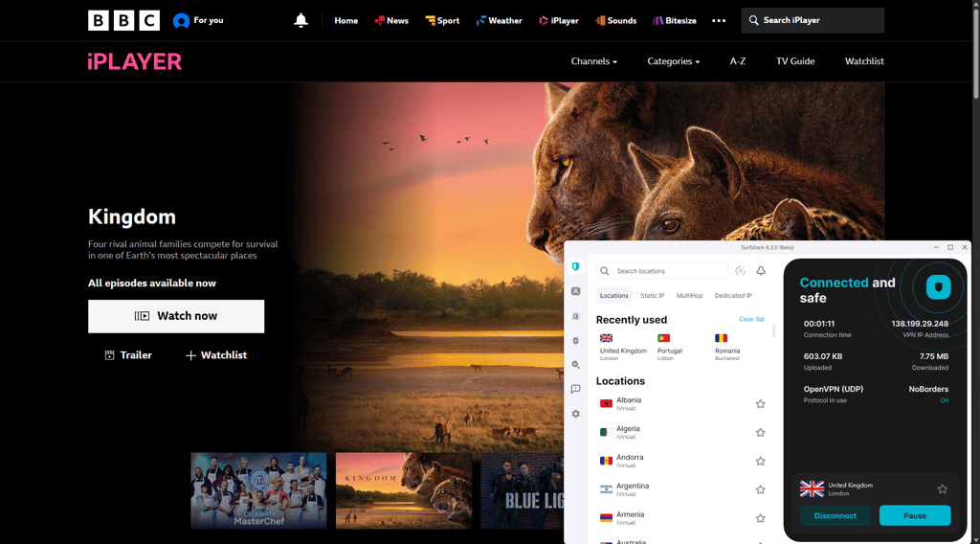Select recently used United Kingdom London
This screenshot has height=544, width=980.
(x=623, y=347)
